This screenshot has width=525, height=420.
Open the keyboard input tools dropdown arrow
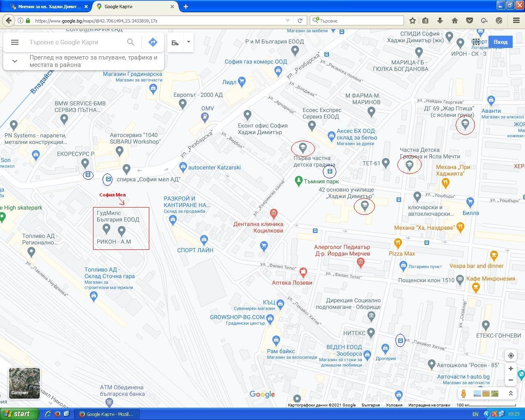point(188,42)
